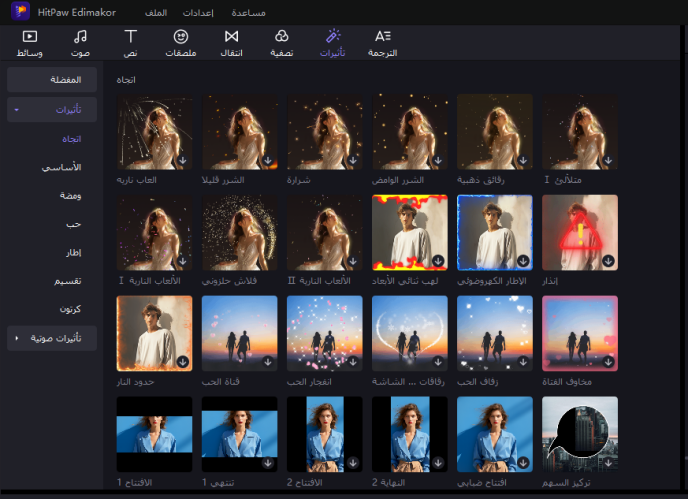Open the وسائط (Media) panel icon
The height and width of the screenshot is (499, 688).
tap(30, 37)
